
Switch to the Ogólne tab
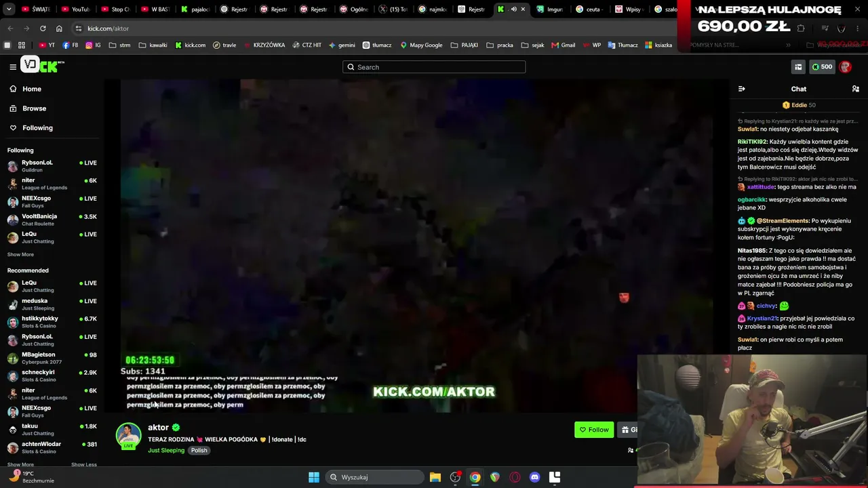[x=355, y=9]
